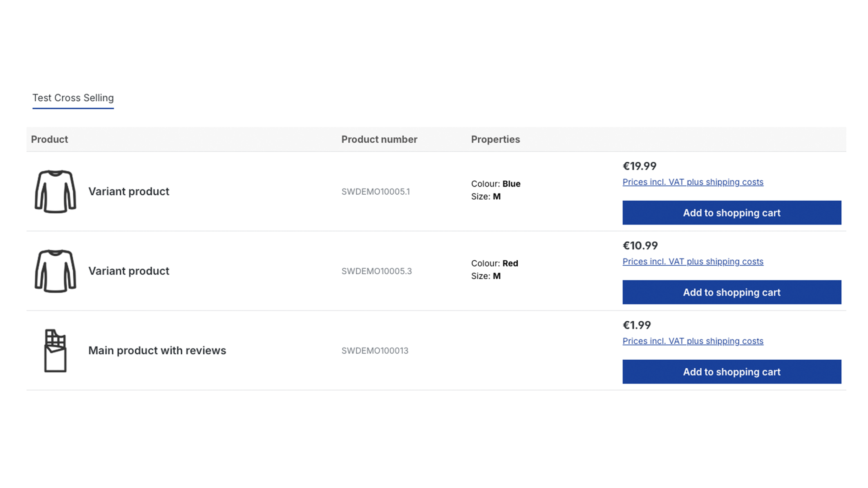This screenshot has height=488, width=868.
Task: Add SWDEMO10005.3 variant to shopping cart
Action: point(731,292)
